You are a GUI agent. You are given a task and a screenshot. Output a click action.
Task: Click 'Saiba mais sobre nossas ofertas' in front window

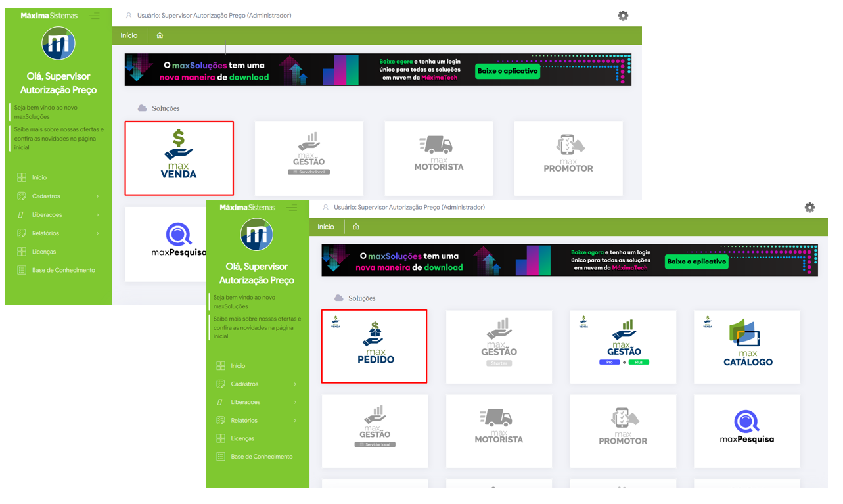click(x=257, y=327)
